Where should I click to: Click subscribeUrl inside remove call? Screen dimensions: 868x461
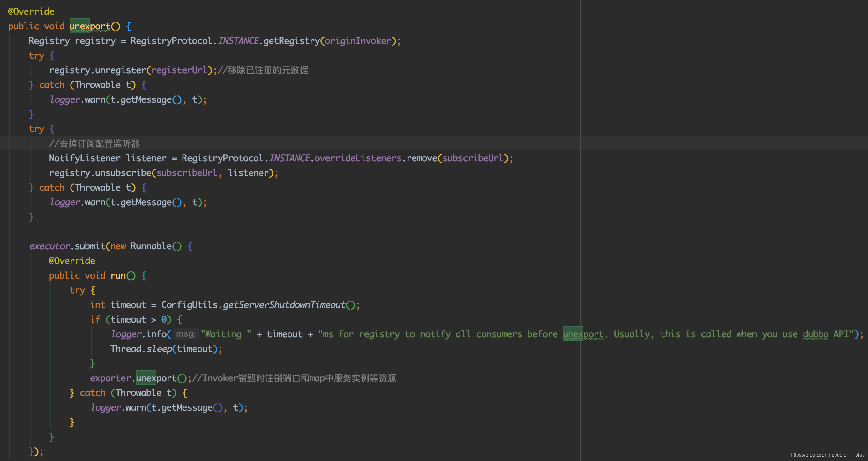tap(473, 158)
